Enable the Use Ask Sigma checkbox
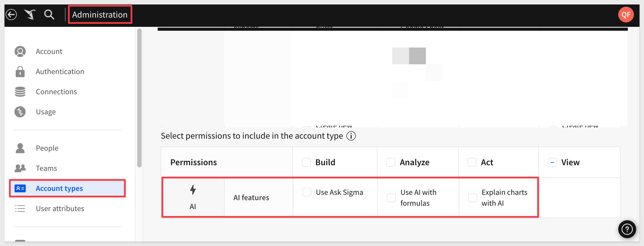 (x=307, y=192)
